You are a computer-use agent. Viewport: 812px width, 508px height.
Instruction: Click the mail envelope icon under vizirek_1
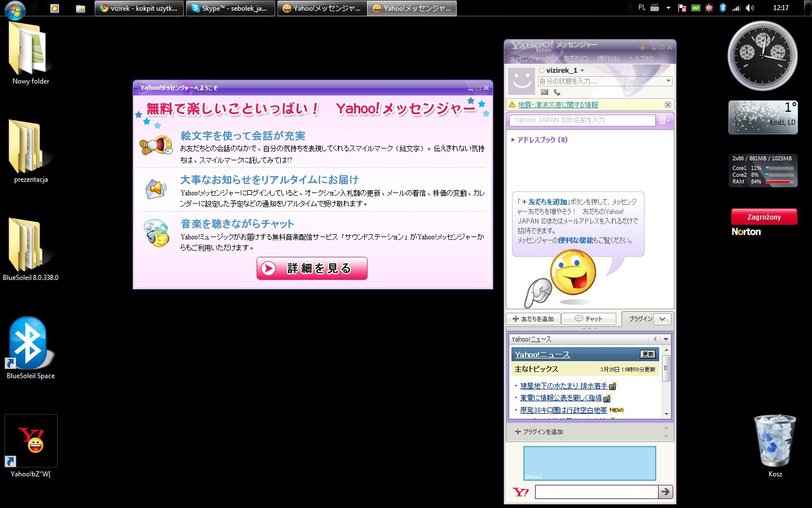(x=544, y=92)
